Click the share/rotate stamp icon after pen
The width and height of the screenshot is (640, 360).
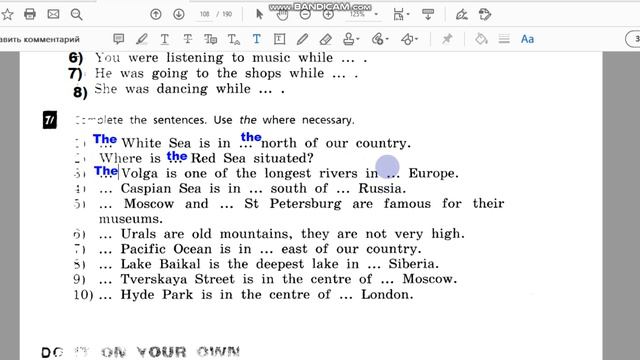[485, 15]
